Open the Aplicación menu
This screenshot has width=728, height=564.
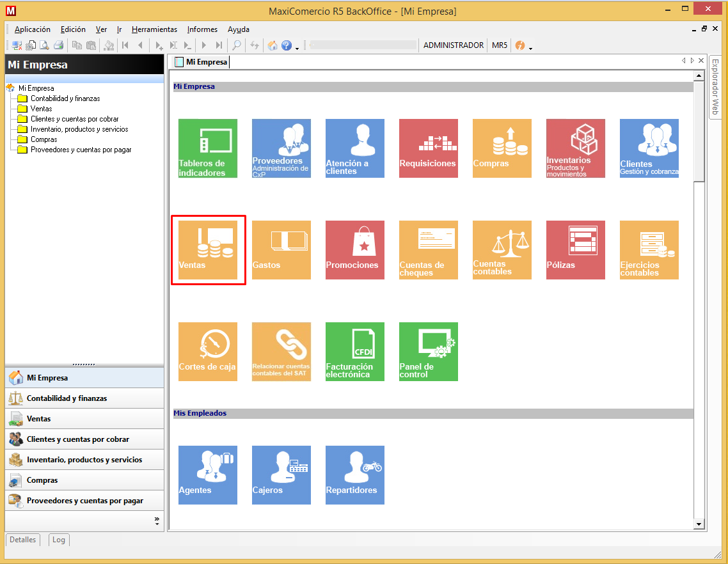[x=33, y=29]
